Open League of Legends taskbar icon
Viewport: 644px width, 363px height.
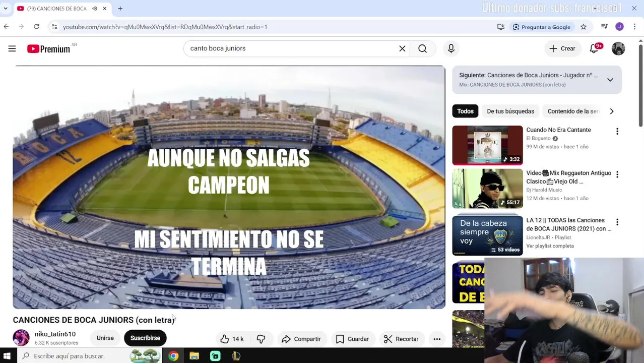(x=236, y=356)
